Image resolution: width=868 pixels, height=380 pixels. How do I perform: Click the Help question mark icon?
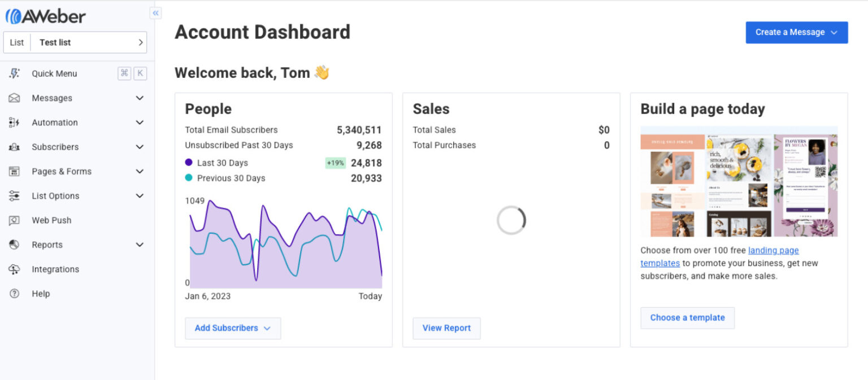click(x=14, y=294)
